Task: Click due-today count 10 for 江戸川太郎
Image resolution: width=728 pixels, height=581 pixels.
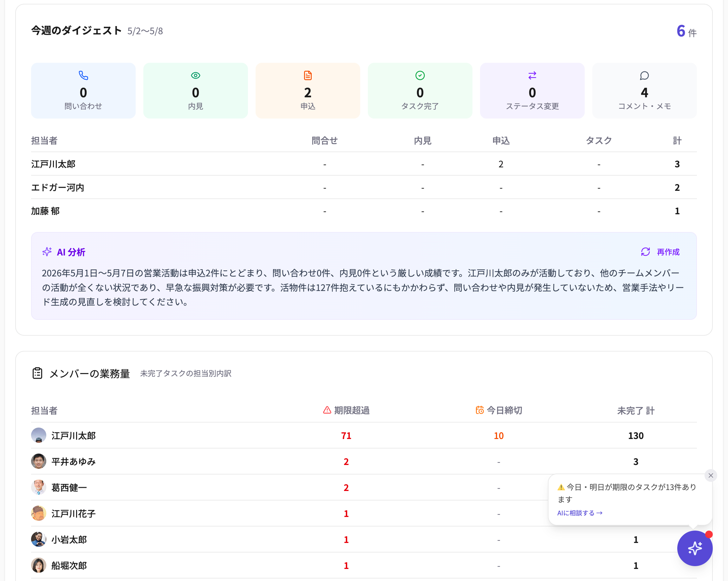Action: [x=499, y=436]
